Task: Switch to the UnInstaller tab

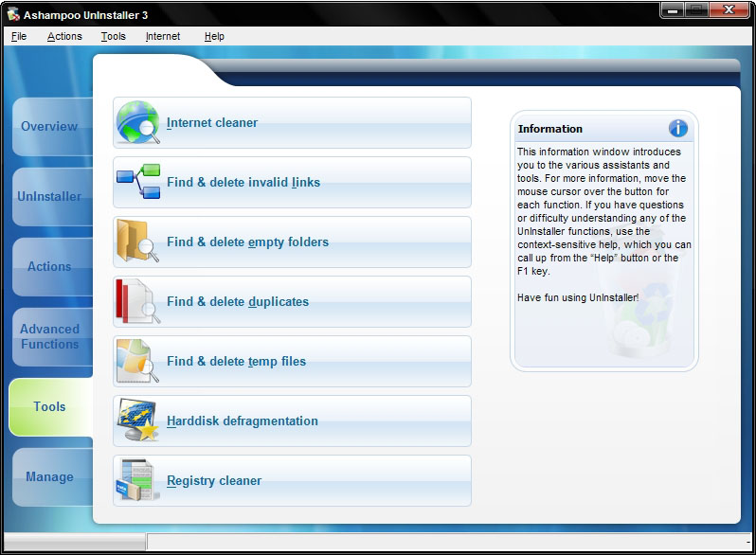Action: click(52, 196)
